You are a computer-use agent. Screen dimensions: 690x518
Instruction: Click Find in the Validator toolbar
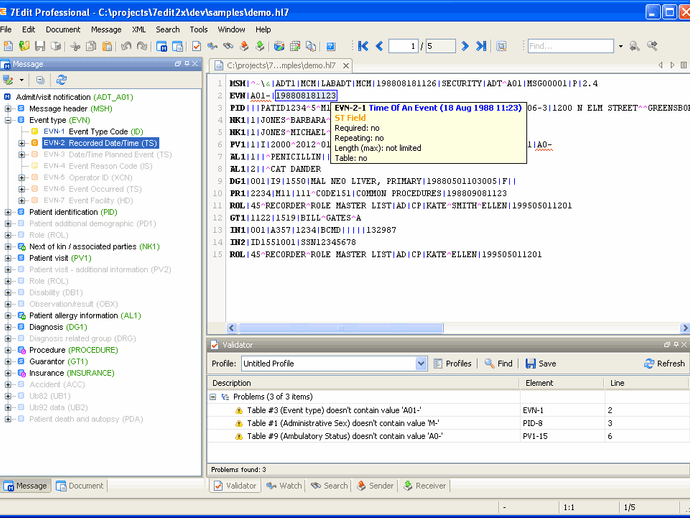pyautogui.click(x=498, y=364)
